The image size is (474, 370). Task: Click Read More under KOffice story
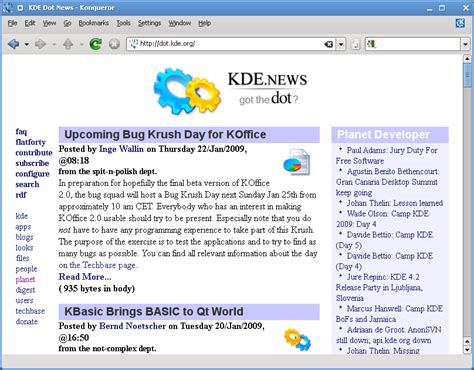tap(85, 277)
